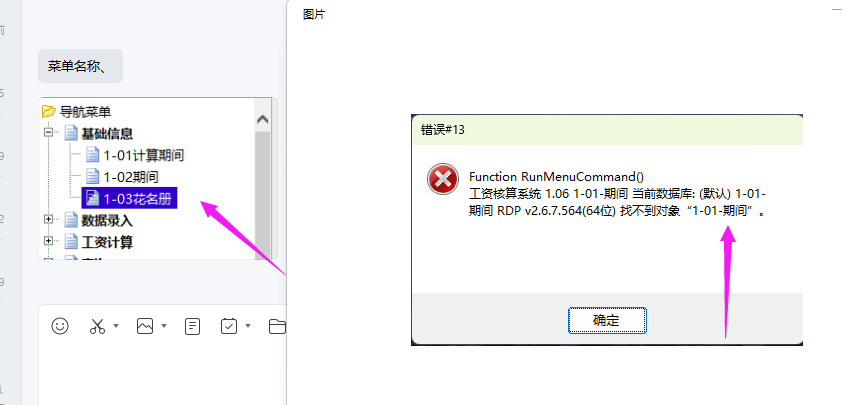The image size is (868, 405).
Task: Open dropdown arrow beside image icon
Action: tap(164, 326)
